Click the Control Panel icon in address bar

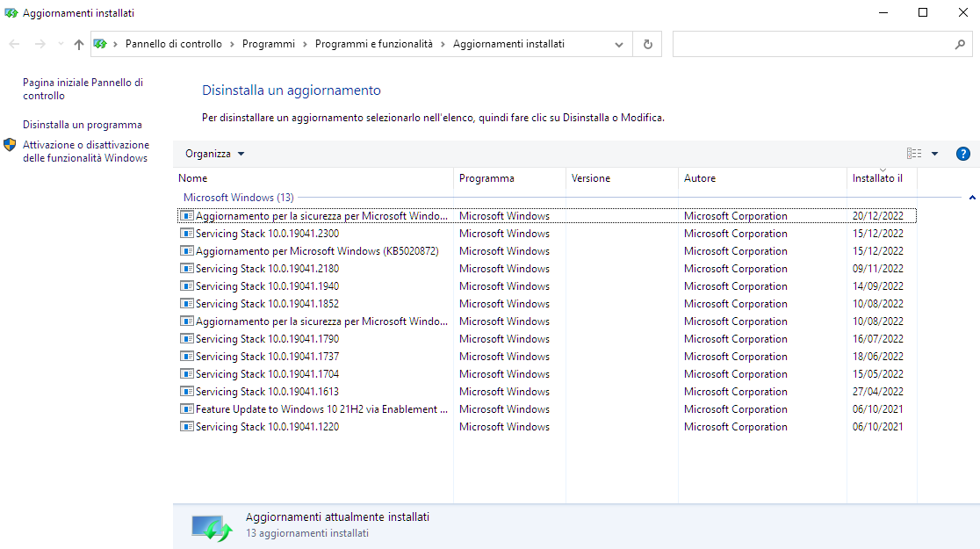click(100, 44)
